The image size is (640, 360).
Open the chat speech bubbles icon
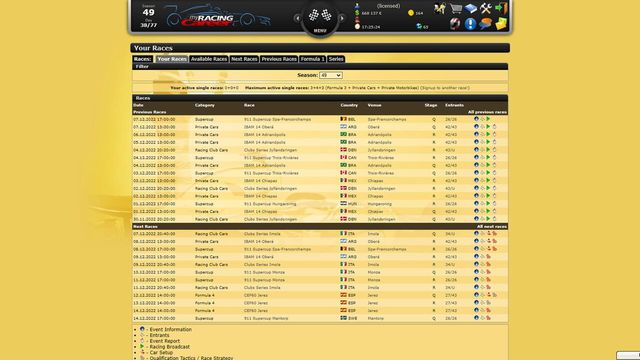click(486, 24)
